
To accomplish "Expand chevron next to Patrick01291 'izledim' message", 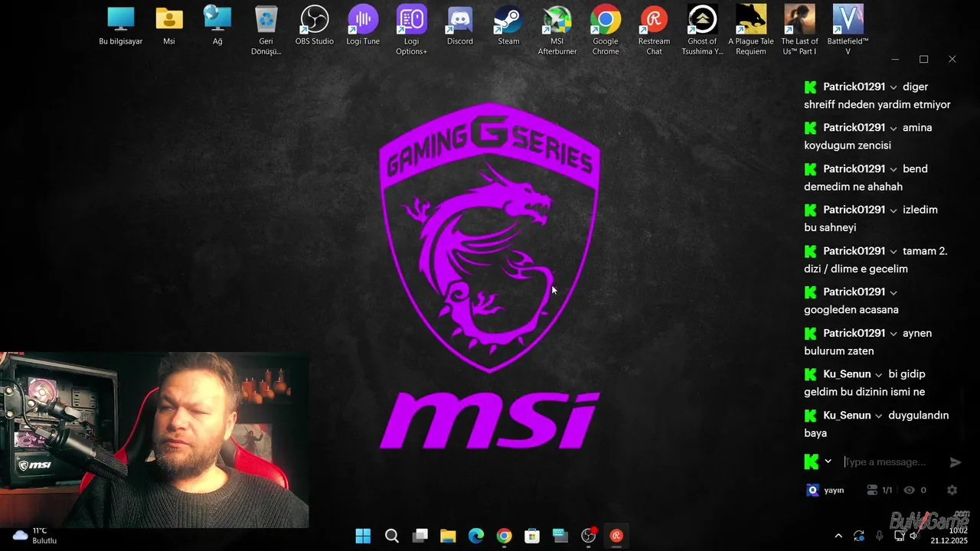I will pos(893,210).
